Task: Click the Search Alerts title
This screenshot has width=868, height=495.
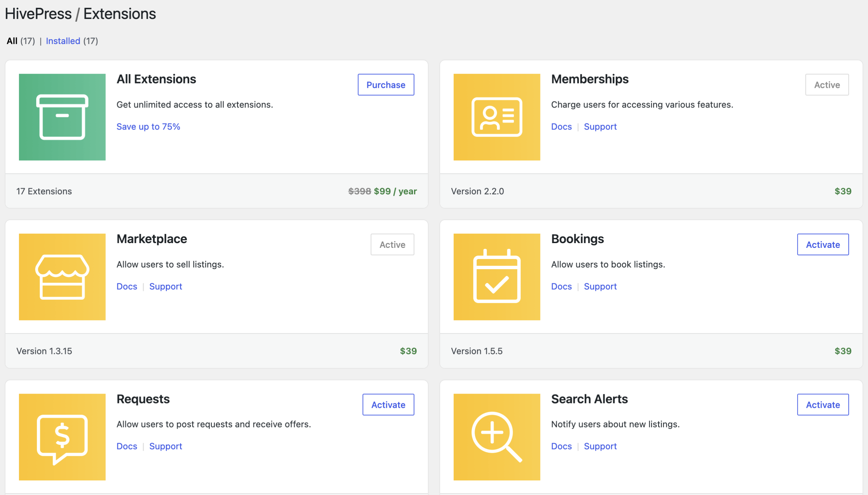Action: coord(589,399)
